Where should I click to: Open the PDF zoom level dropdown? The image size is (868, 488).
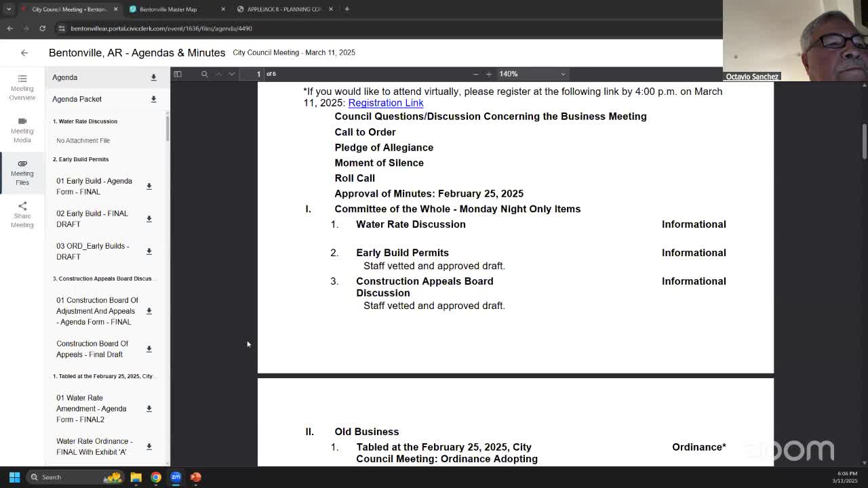click(x=532, y=74)
